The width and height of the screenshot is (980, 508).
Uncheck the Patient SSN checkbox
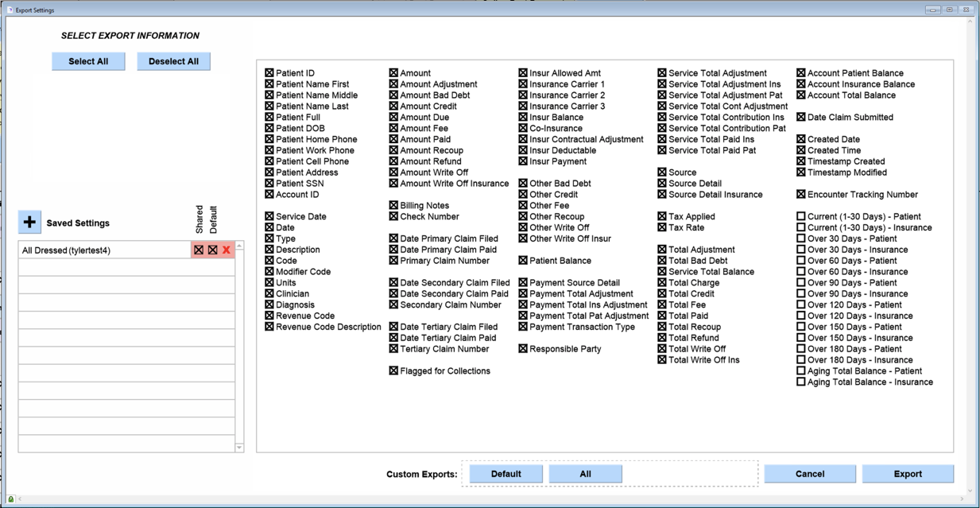point(269,184)
